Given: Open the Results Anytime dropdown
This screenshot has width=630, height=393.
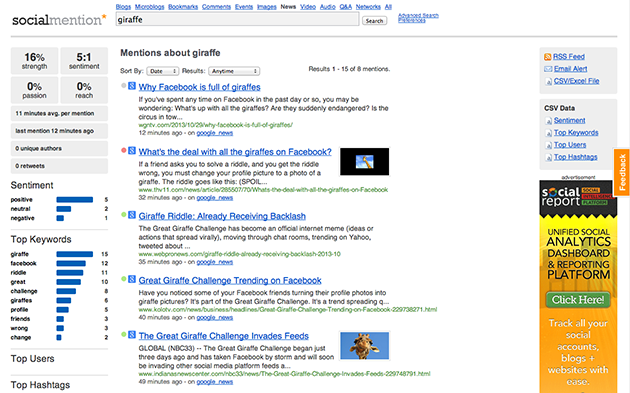Looking at the screenshot, I should [x=234, y=71].
